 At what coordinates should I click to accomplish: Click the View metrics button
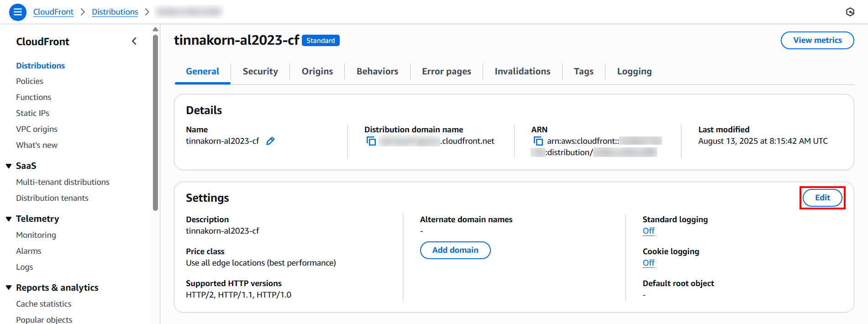tap(817, 40)
